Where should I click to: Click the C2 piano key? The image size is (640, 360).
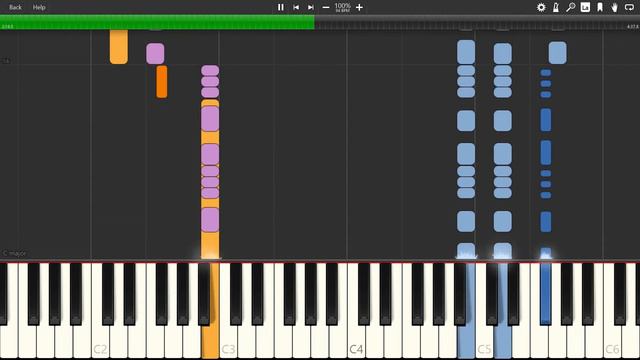pos(100,343)
